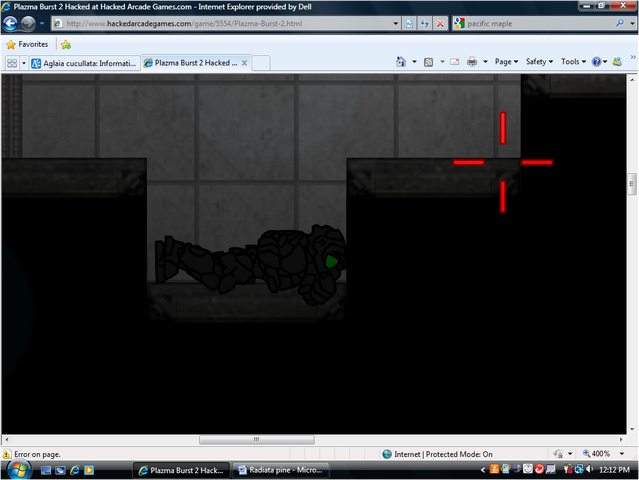Click the hackedarcadegames.com address bar
The width and height of the screenshot is (639, 480).
226,24
